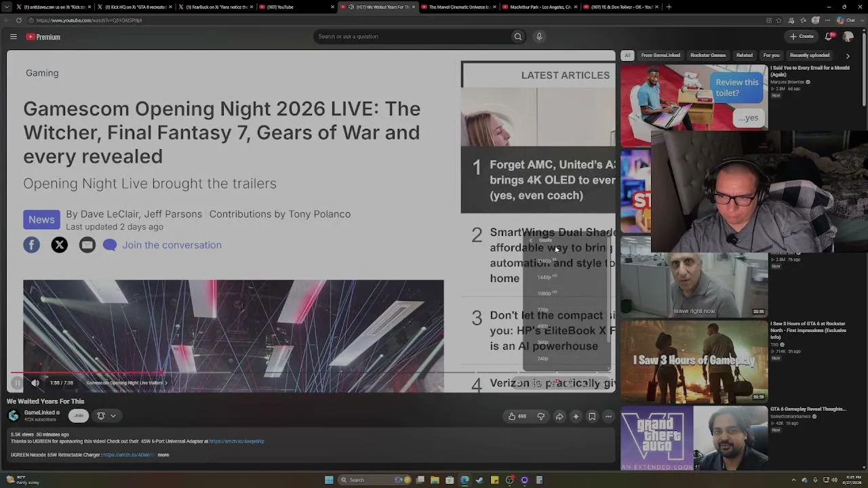This screenshot has width=868, height=488.
Task: Open the account avatar menu
Action: pos(848,37)
